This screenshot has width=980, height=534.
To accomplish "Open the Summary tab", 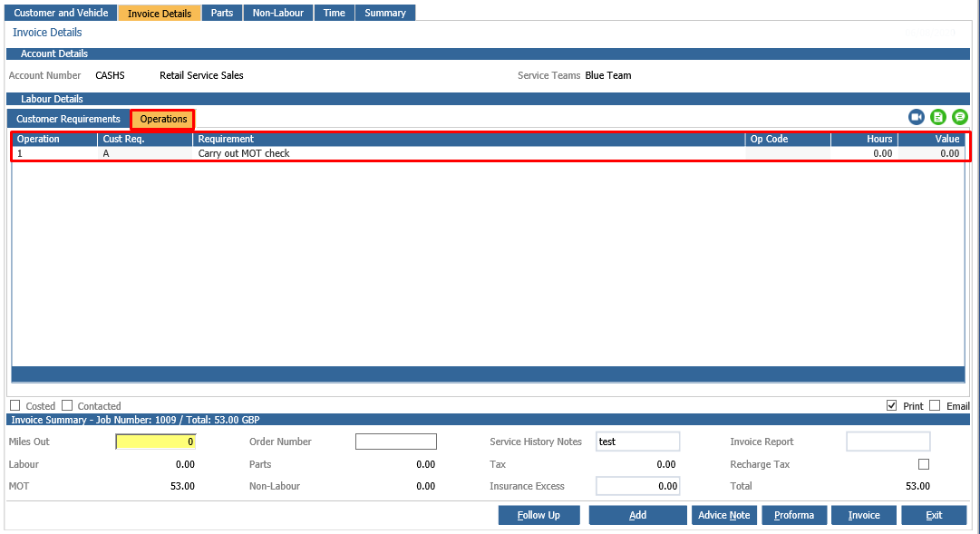I will (385, 13).
